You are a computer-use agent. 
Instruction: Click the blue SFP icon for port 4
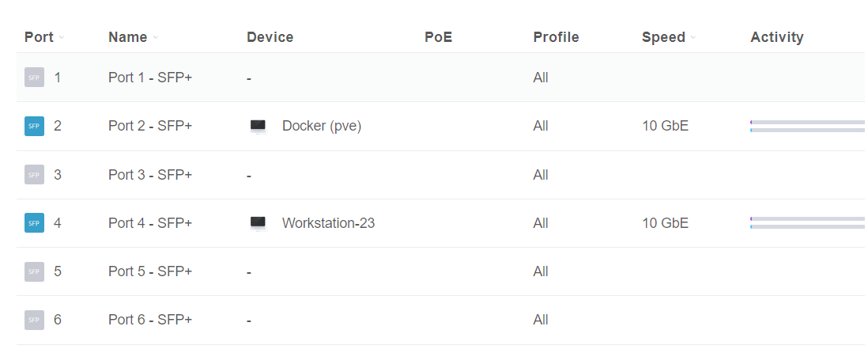tap(34, 223)
